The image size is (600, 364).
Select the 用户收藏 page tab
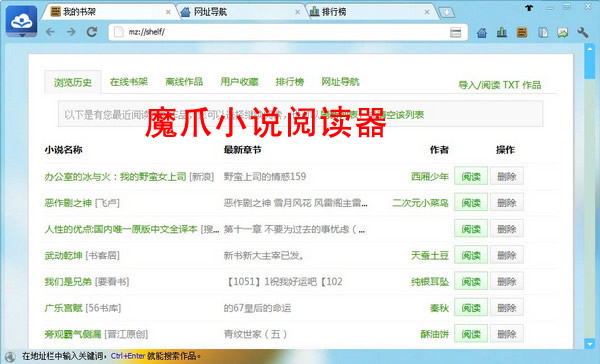240,82
